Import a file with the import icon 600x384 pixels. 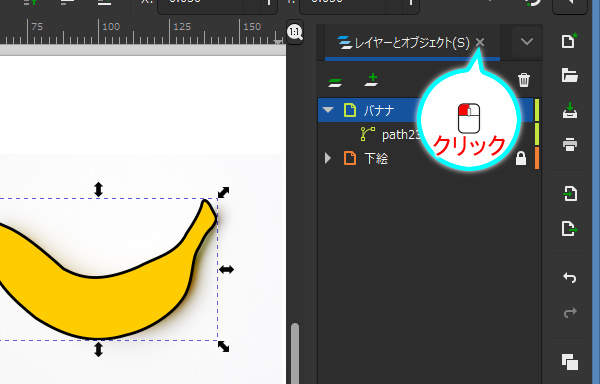[x=570, y=194]
